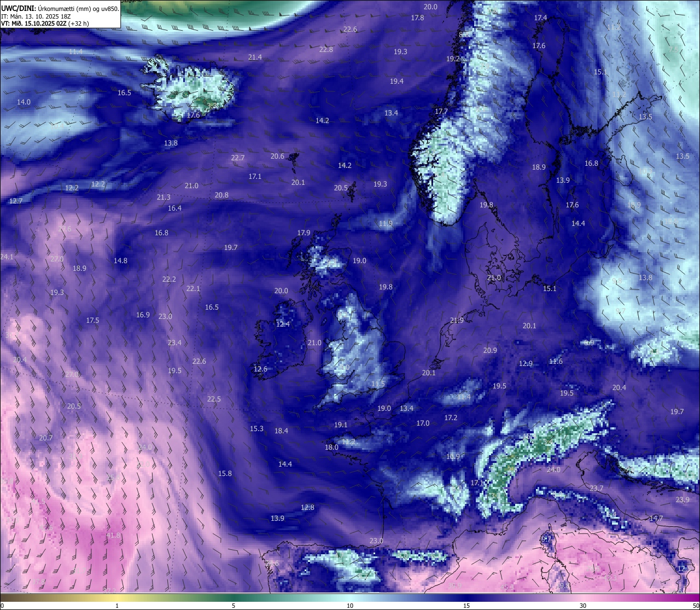700x610 pixels.
Task: Click the 1 tick label on the color scale
Action: (x=117, y=606)
